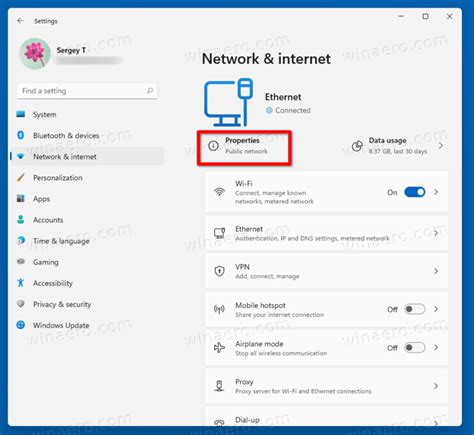474x435 pixels.
Task: Click the Airplane mode plane icon
Action: click(219, 348)
